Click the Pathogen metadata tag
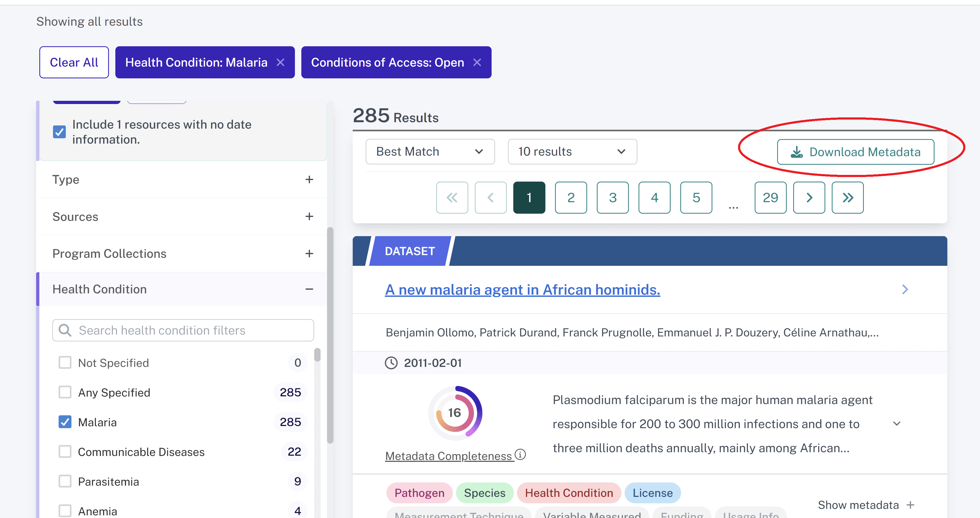Screen dimensions: 980x518 [x=419, y=493]
